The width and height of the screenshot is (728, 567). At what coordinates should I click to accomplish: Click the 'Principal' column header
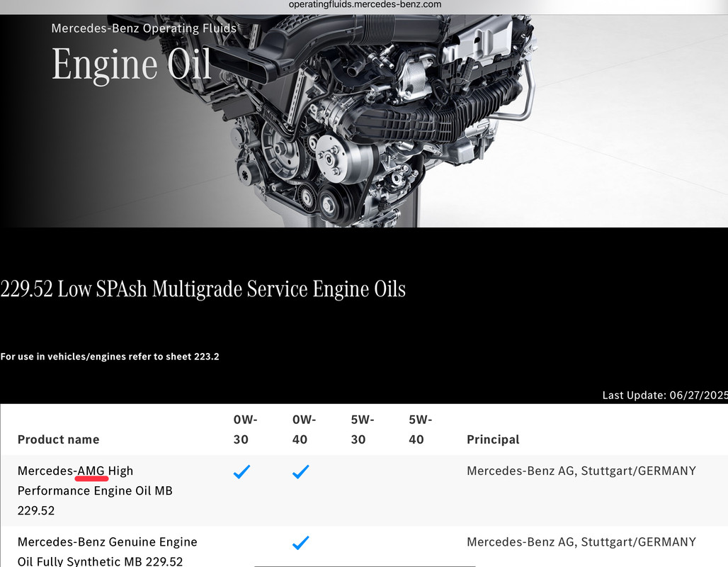[493, 439]
